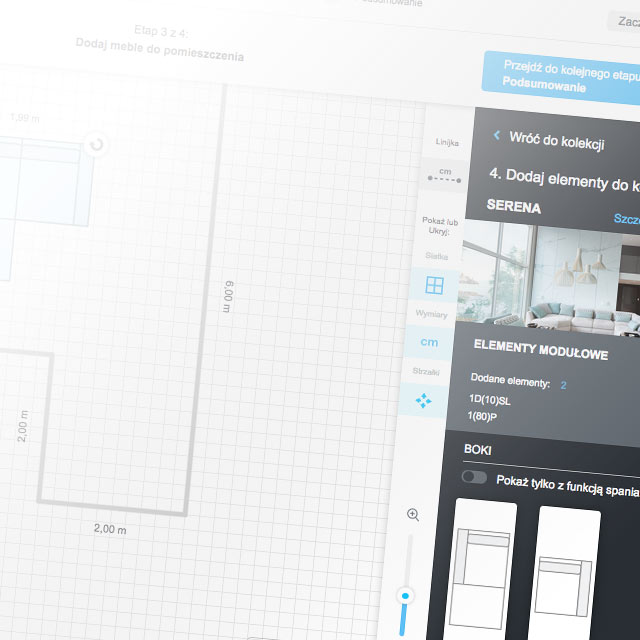The width and height of the screenshot is (640, 640).
Task: Click the rotate handle on the sofa
Action: (97, 144)
